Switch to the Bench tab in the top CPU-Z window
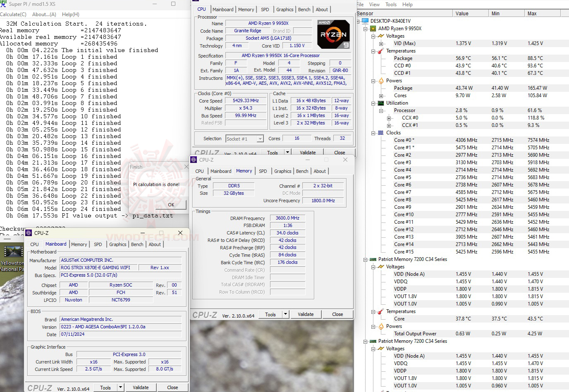 point(304,10)
